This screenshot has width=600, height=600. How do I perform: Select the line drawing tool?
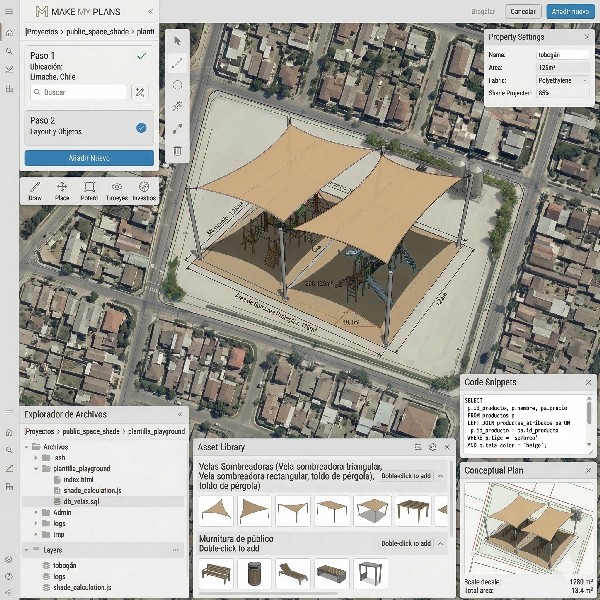coord(177,64)
